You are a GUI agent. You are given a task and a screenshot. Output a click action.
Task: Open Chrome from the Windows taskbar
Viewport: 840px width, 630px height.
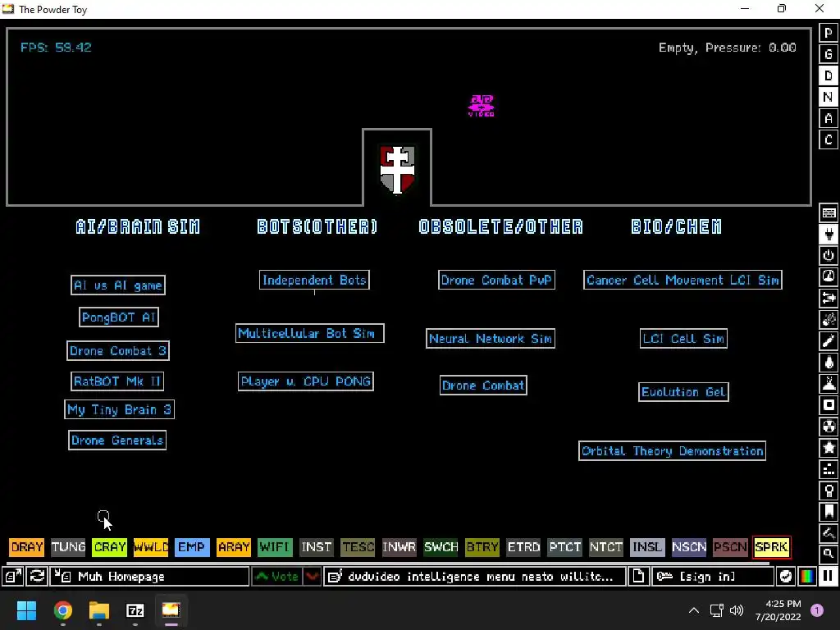[62, 610]
